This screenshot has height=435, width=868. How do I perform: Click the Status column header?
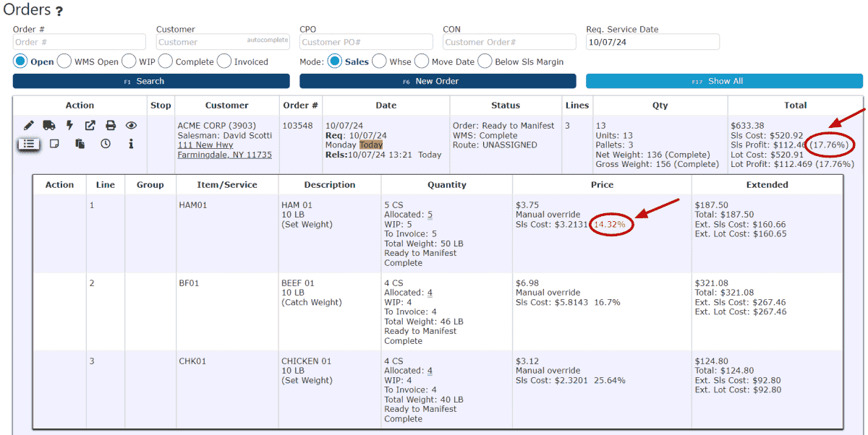[x=506, y=105]
